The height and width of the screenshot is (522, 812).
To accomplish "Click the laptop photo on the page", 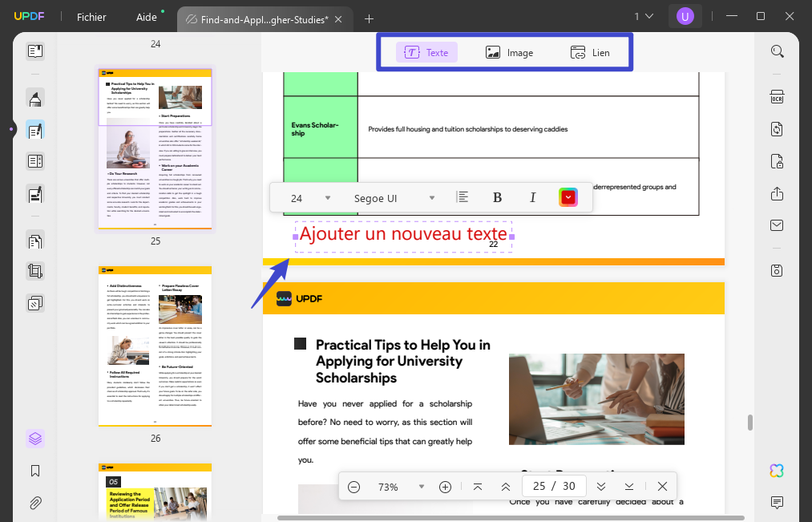I will [x=596, y=399].
